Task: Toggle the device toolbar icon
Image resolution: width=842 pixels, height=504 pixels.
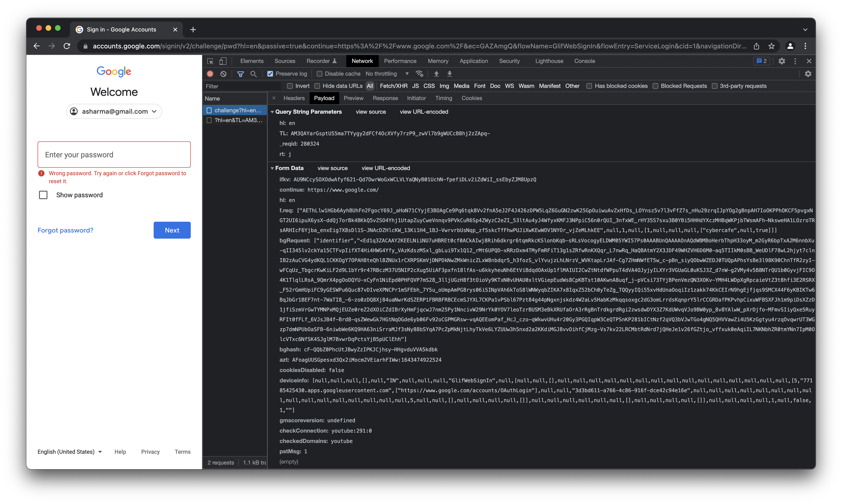Action: [223, 61]
